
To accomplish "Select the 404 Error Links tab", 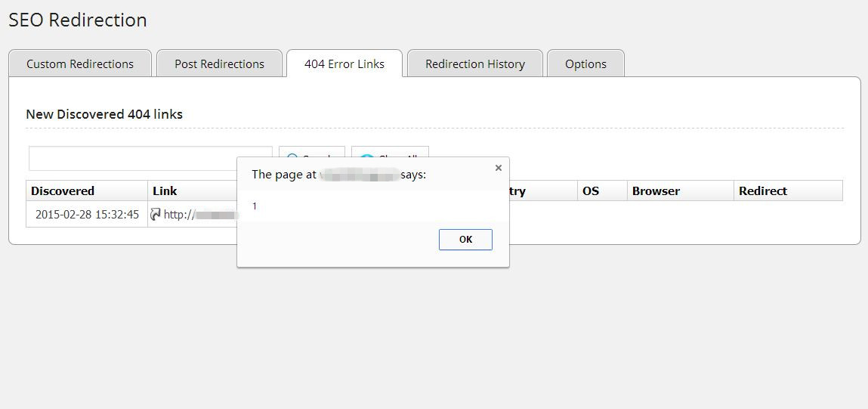I will pos(344,64).
